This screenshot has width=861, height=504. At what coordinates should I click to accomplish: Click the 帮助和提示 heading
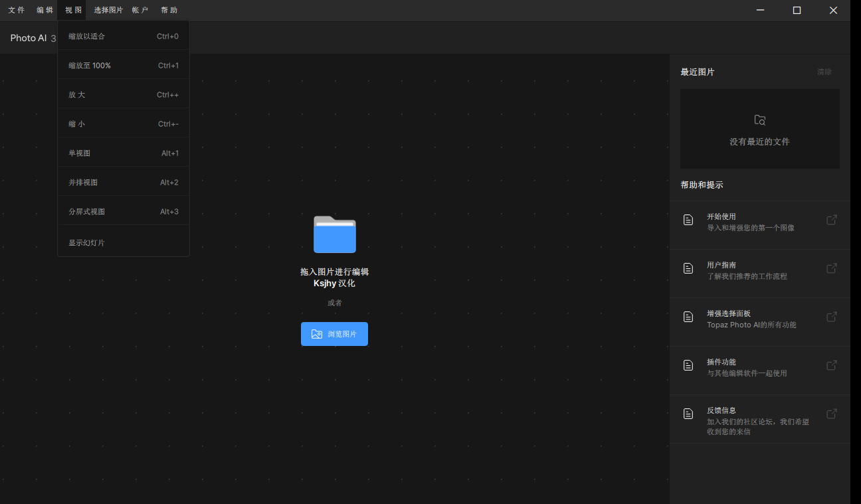coord(702,185)
